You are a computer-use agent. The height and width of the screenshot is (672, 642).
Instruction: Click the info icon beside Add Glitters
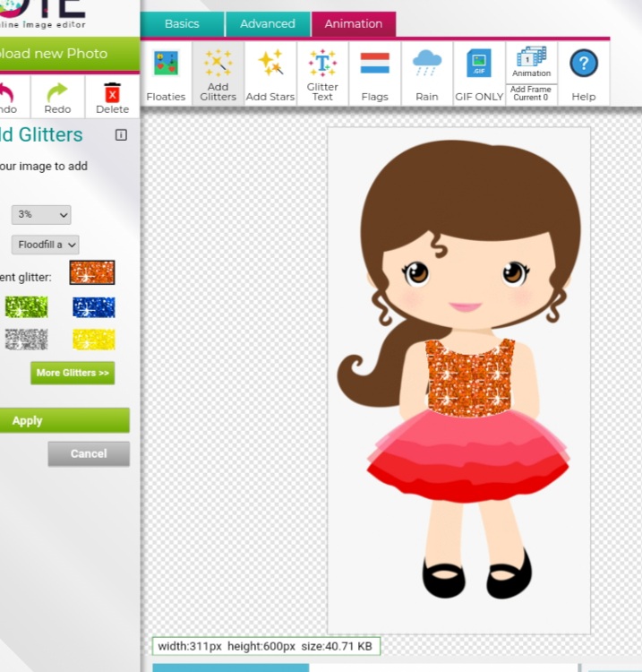[121, 135]
